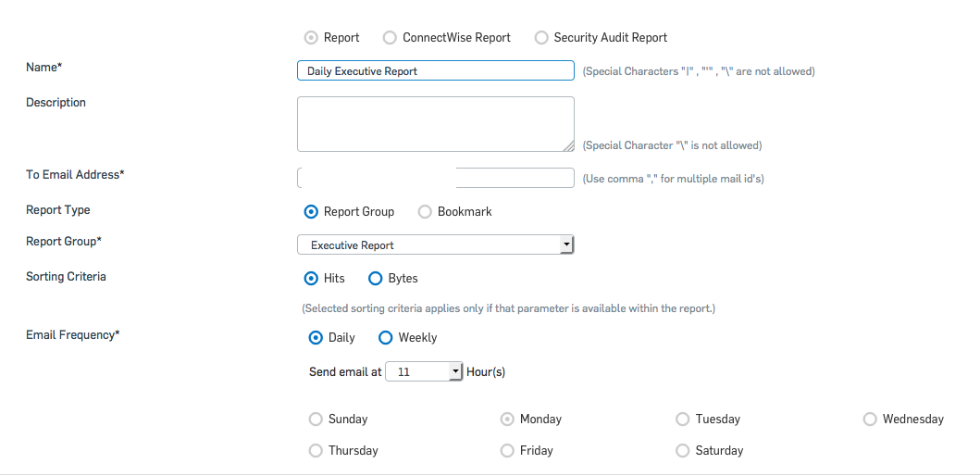The width and height of the screenshot is (980, 476).
Task: Click the Email Frequency* label
Action: point(72,334)
